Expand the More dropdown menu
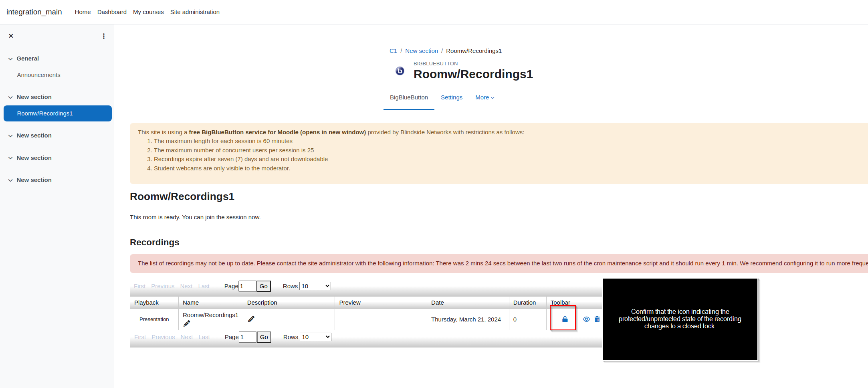This screenshot has width=868, height=388. pyautogui.click(x=485, y=97)
